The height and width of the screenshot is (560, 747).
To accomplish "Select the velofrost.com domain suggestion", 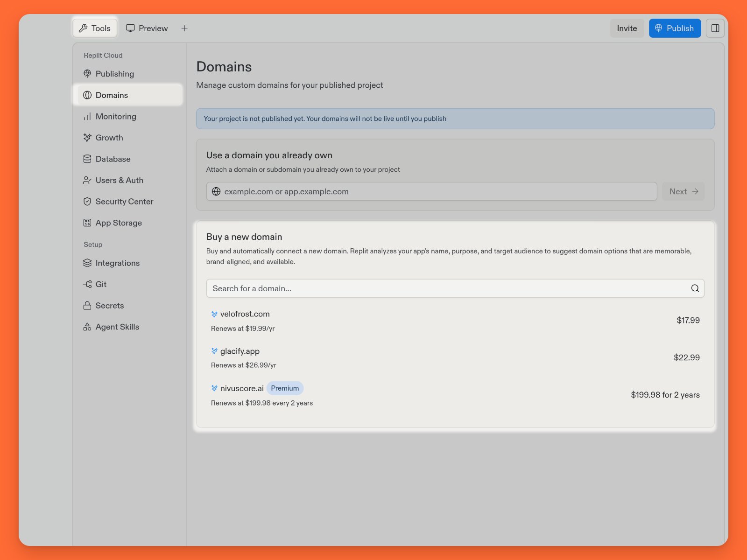I will (455, 321).
